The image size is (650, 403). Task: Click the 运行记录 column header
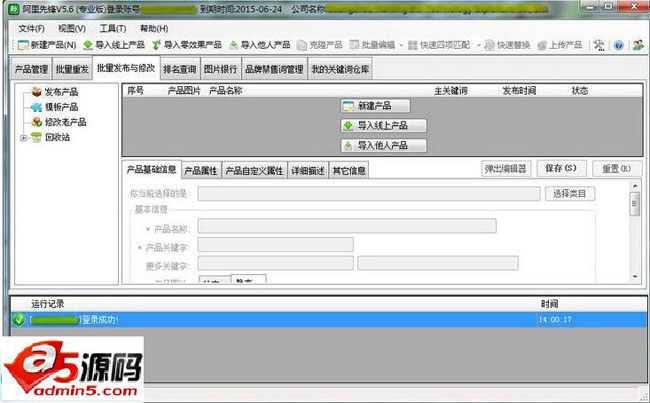click(x=48, y=304)
